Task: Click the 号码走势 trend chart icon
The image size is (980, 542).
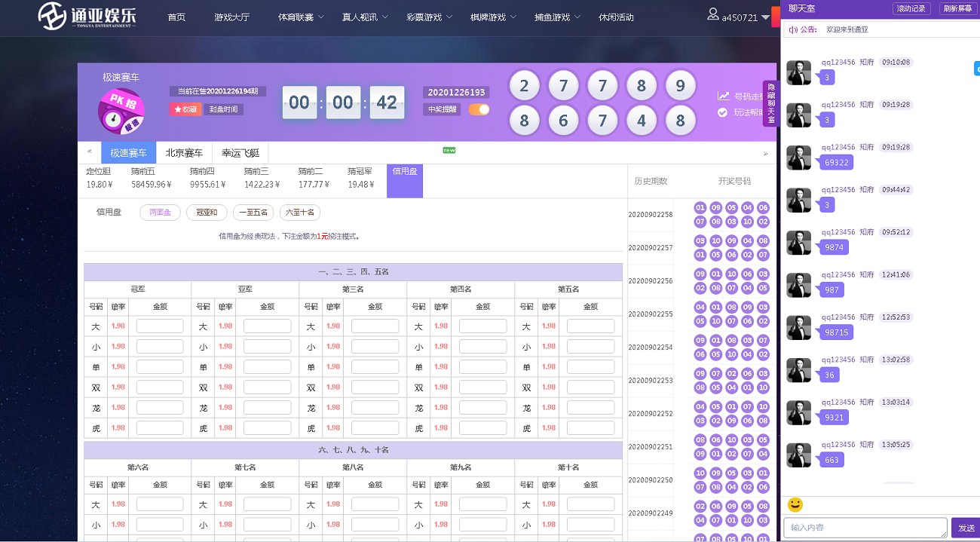Action: 724,95
